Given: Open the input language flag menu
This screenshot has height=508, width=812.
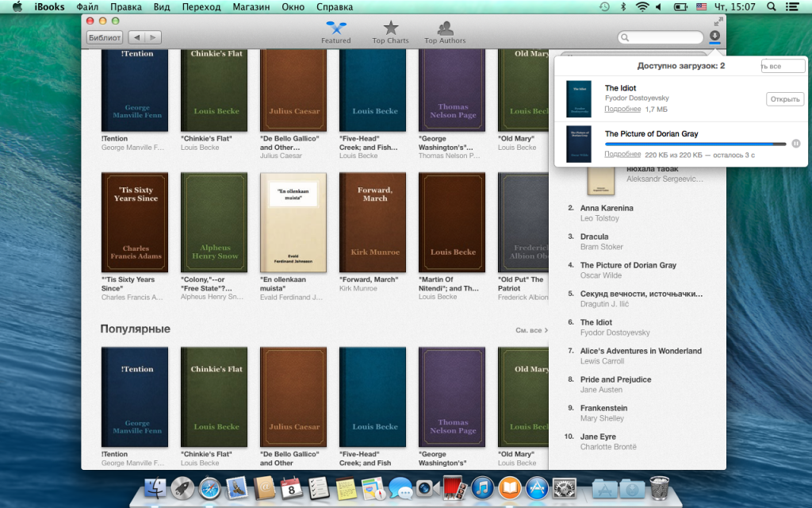Looking at the screenshot, I should point(701,6).
